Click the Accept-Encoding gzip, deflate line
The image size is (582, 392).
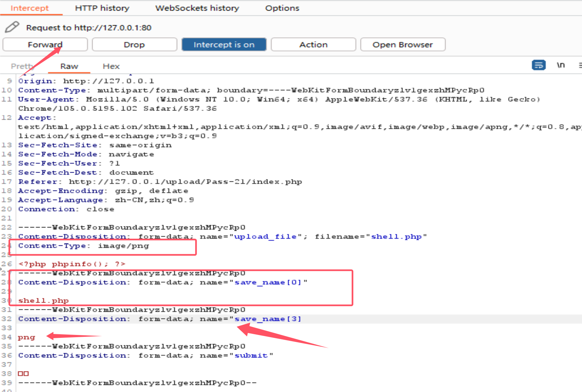[103, 191]
